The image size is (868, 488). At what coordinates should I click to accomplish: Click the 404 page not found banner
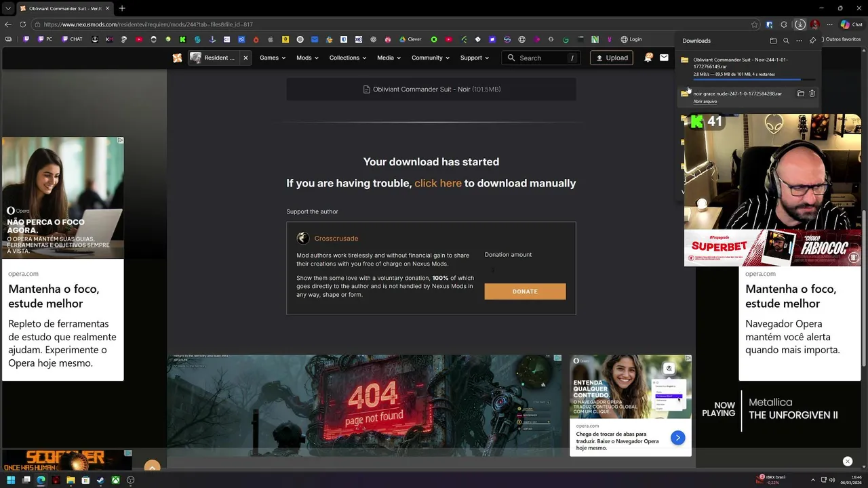point(364,405)
